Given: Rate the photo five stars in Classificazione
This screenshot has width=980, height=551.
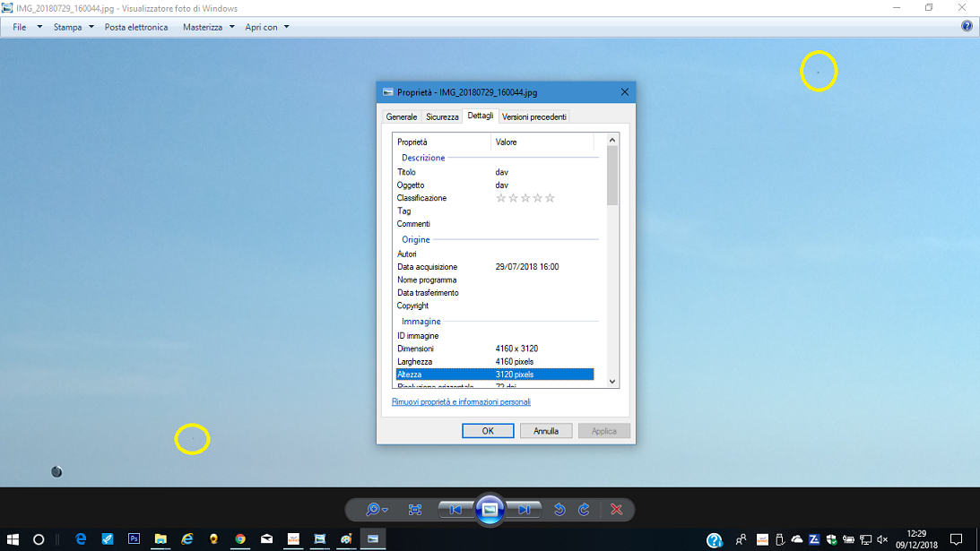Looking at the screenshot, I should tap(550, 198).
